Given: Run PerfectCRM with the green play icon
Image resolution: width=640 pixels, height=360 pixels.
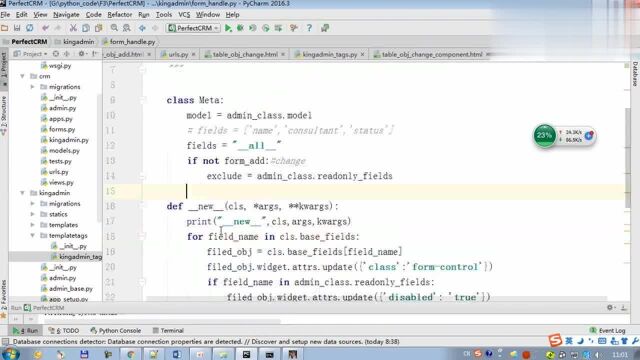Looking at the screenshot, I should 228,28.
